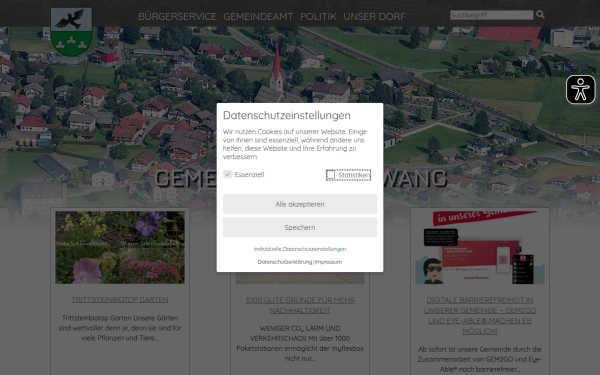Click the Trittsteinbiotop Garten teaser text
This screenshot has height=375, width=600.
(120, 328)
